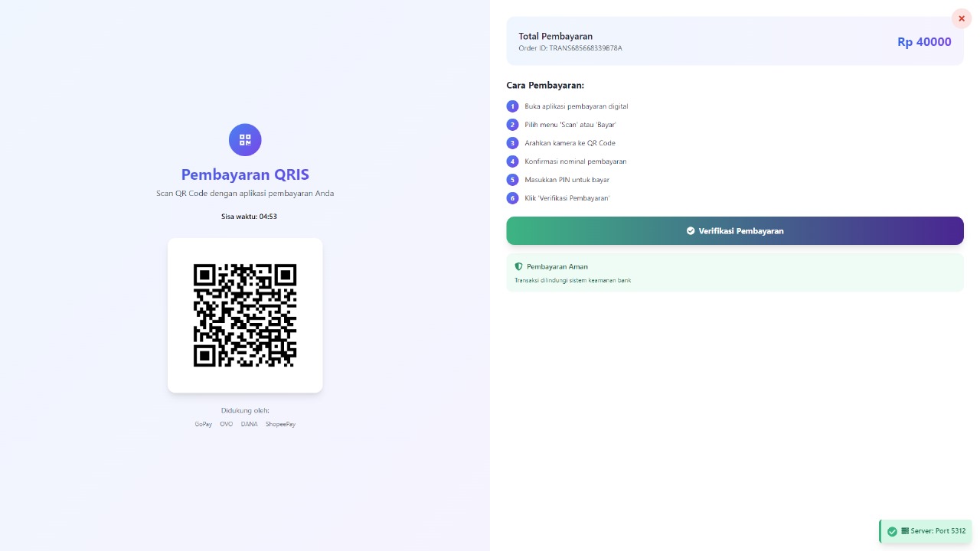Click the GoPay label
The height and width of the screenshot is (551, 980).
pyautogui.click(x=204, y=424)
